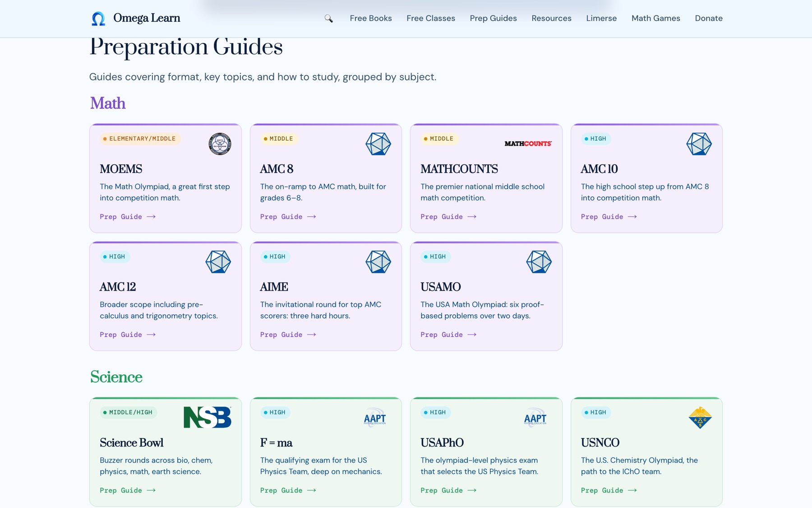Click the AIME card title

point(274,287)
